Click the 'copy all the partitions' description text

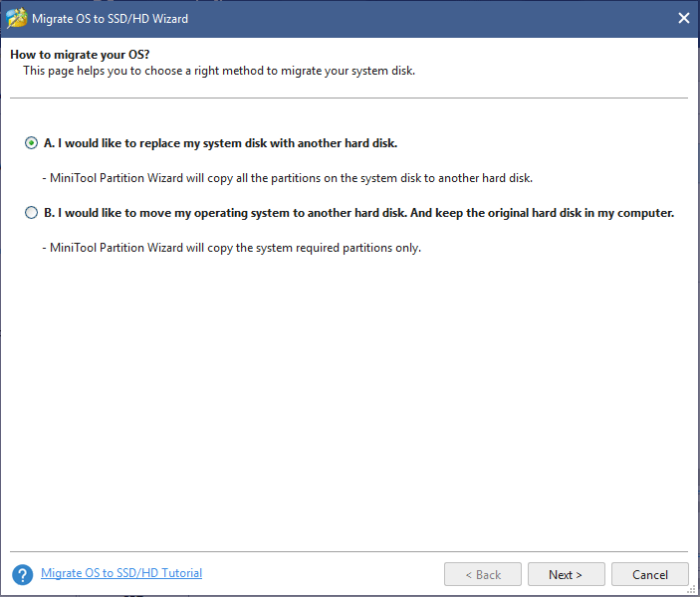287,178
